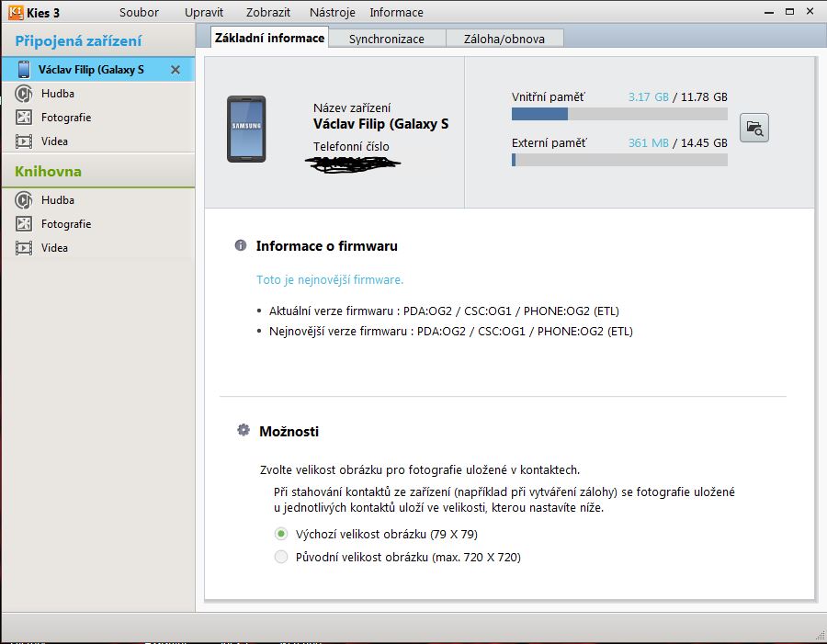
Task: Open Videa label on the connected device
Action: (x=54, y=141)
